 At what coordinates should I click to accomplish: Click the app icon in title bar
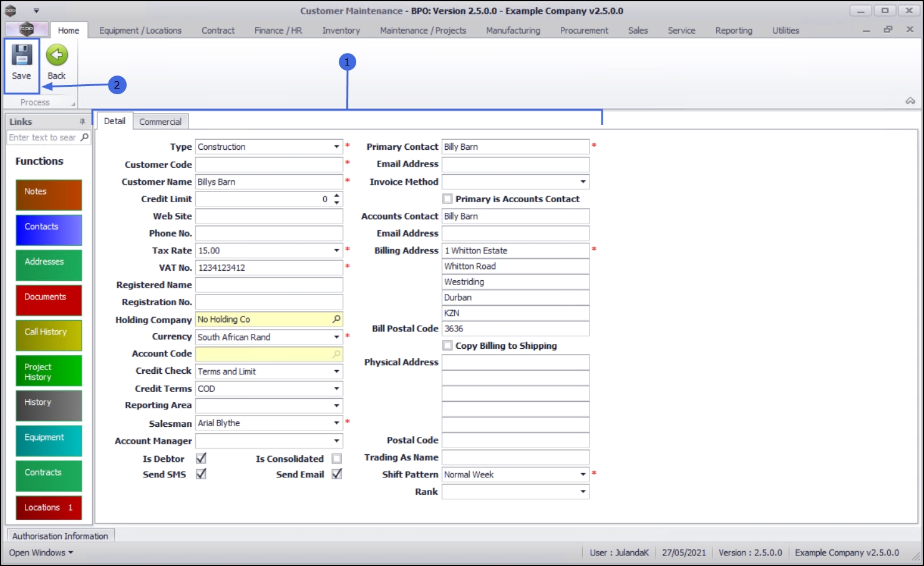click(11, 11)
